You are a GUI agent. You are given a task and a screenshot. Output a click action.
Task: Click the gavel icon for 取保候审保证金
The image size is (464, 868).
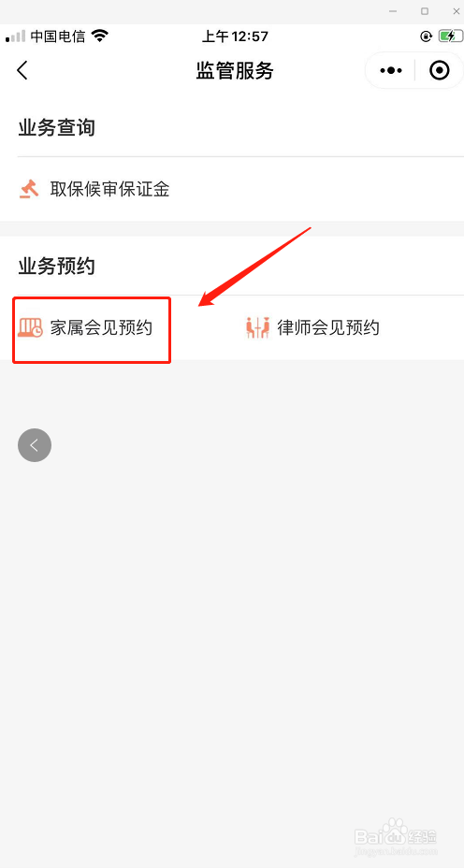click(x=29, y=189)
